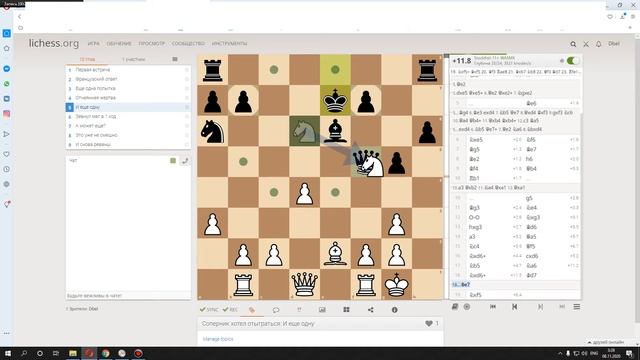Go to lichess.org home logo
This screenshot has width=640, height=360.
tap(53, 43)
